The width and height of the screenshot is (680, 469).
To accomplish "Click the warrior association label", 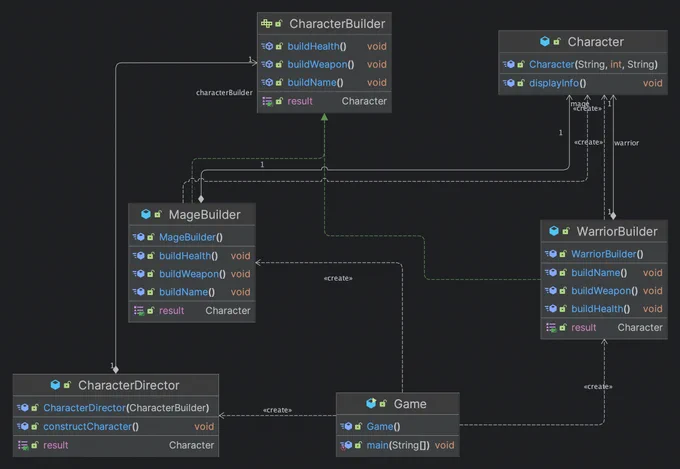I will 627,143.
